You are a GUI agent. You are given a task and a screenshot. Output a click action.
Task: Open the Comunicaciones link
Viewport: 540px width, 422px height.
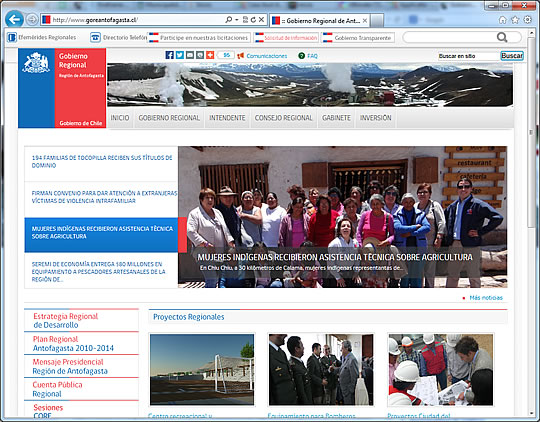(x=267, y=56)
